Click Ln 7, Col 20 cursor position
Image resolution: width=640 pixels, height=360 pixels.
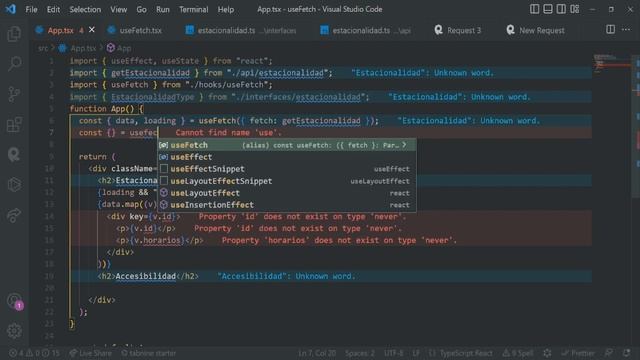(x=317, y=353)
